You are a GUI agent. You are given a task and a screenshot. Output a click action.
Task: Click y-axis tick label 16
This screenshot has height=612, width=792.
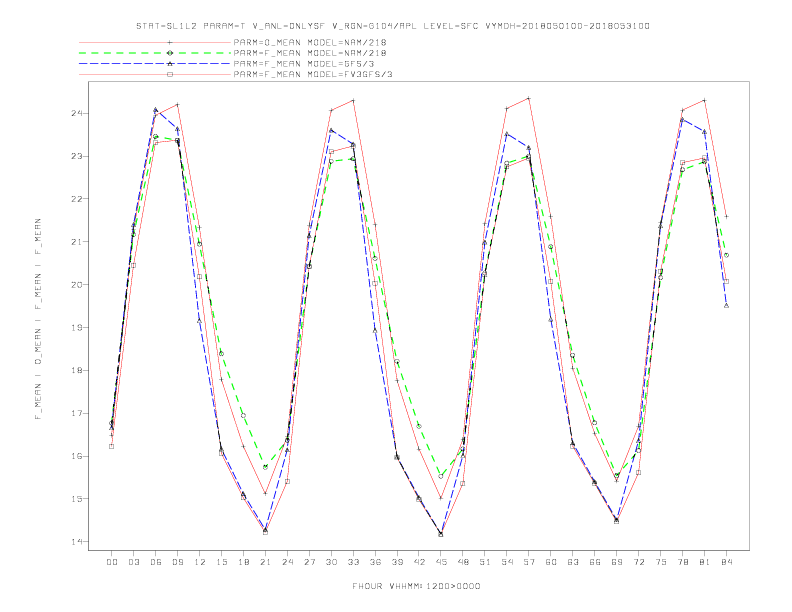click(77, 456)
